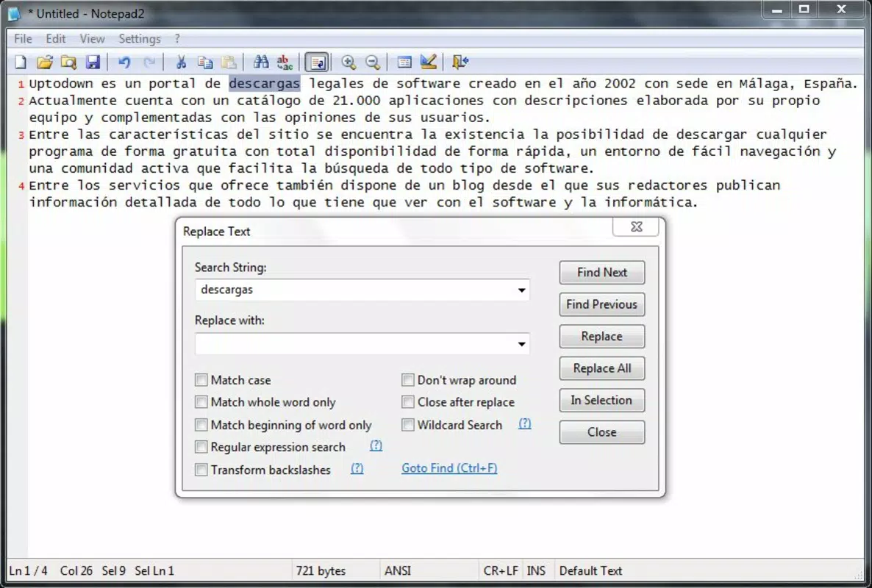The width and height of the screenshot is (872, 588).
Task: Tick Match whole word only
Action: click(x=201, y=402)
